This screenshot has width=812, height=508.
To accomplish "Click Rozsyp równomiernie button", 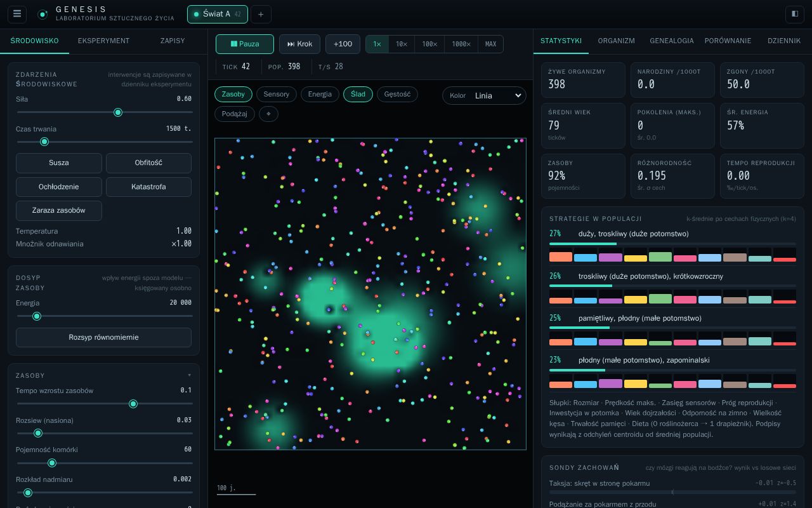I will pyautogui.click(x=103, y=337).
